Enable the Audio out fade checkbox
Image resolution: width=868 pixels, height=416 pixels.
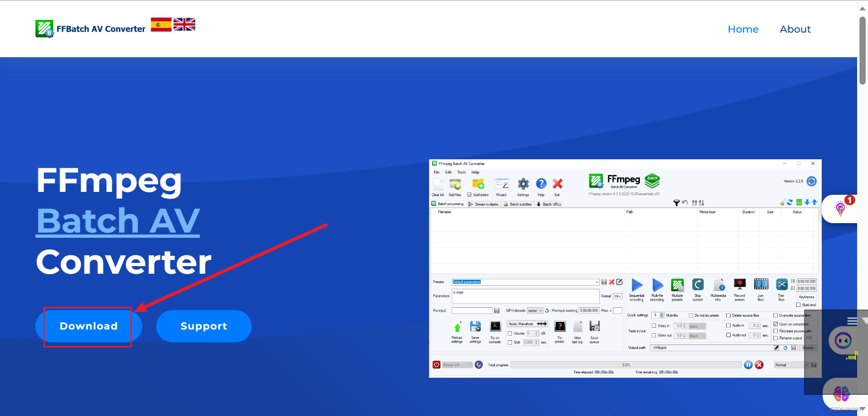[728, 335]
